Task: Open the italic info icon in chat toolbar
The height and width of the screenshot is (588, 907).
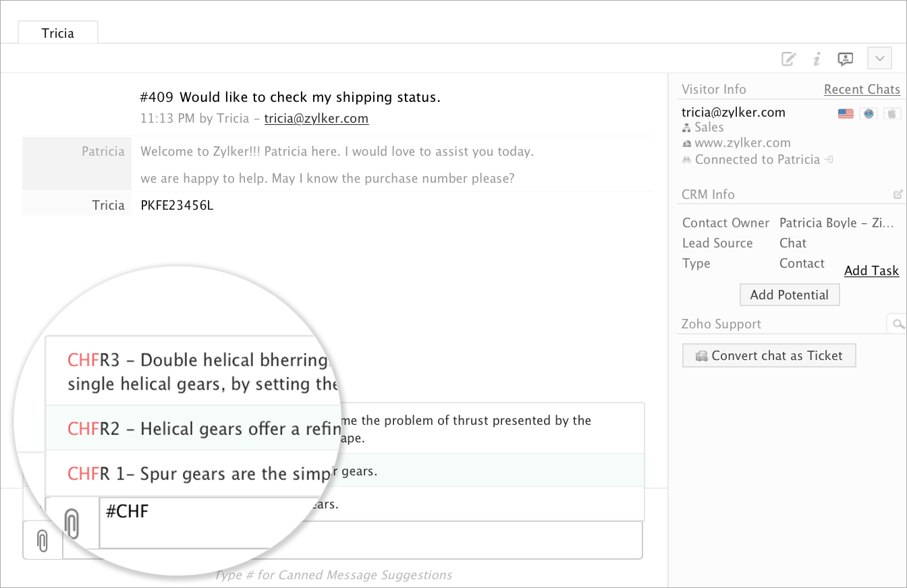Action: pyautogui.click(x=817, y=59)
